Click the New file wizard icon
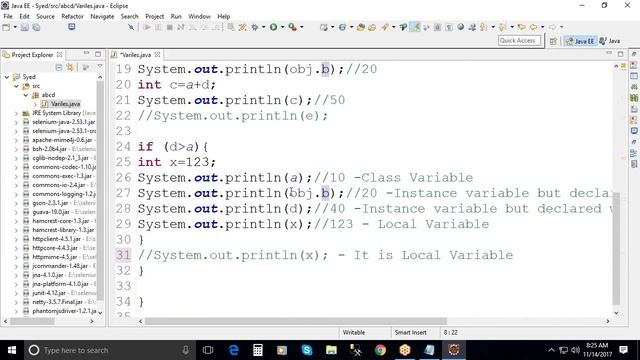The image size is (640, 360). click(6, 27)
